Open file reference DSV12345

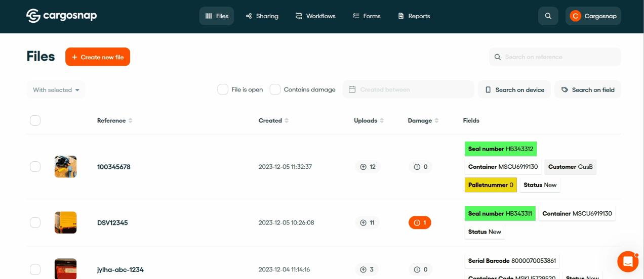(x=112, y=222)
